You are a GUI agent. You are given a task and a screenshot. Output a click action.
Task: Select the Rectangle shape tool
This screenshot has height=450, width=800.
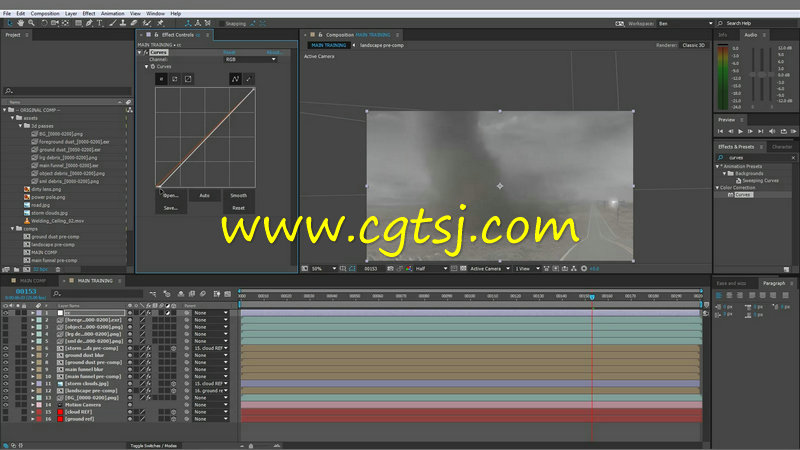coord(79,23)
